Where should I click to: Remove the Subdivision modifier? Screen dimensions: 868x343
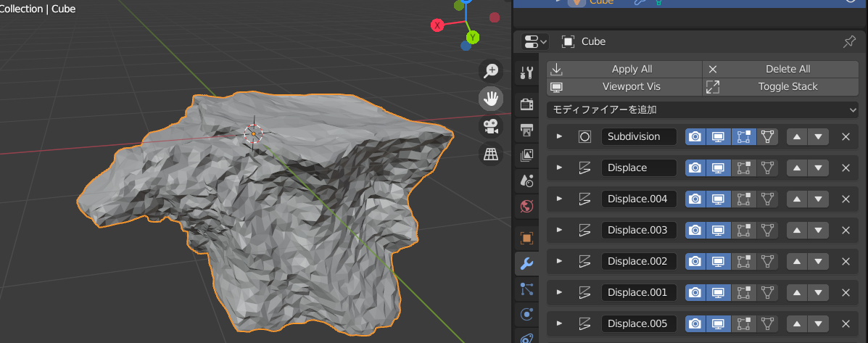point(846,136)
